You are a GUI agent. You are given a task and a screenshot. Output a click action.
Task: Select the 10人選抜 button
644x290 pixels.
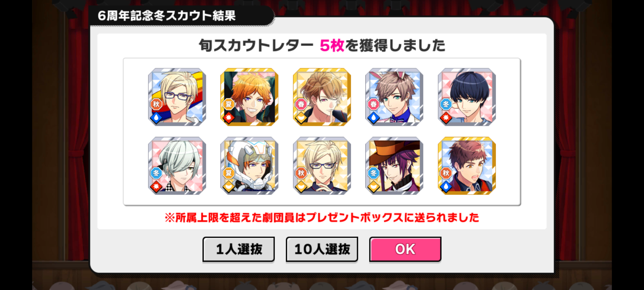322,249
